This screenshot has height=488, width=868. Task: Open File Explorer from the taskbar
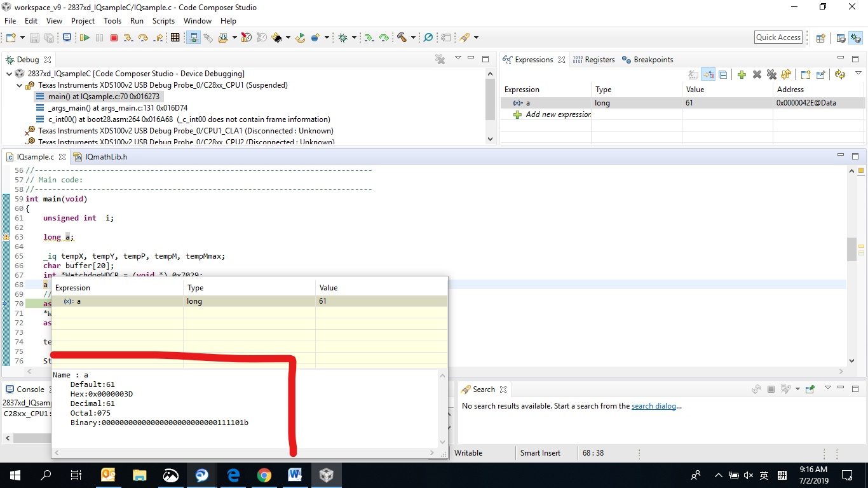[139, 475]
